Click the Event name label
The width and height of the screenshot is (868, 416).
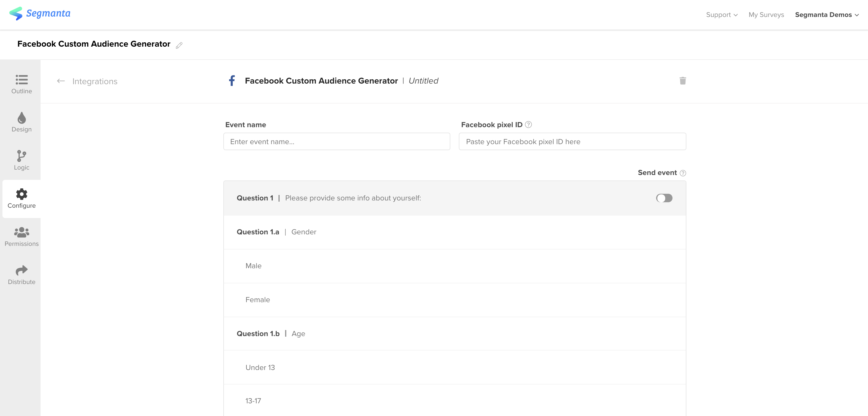click(245, 125)
